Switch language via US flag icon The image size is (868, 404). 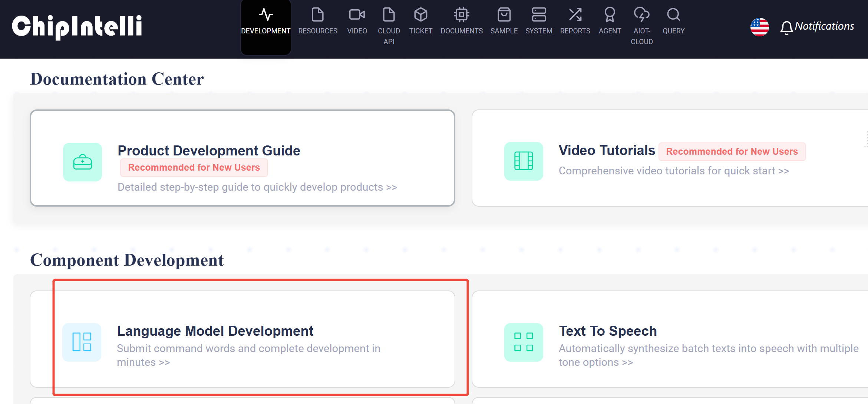pos(759,27)
